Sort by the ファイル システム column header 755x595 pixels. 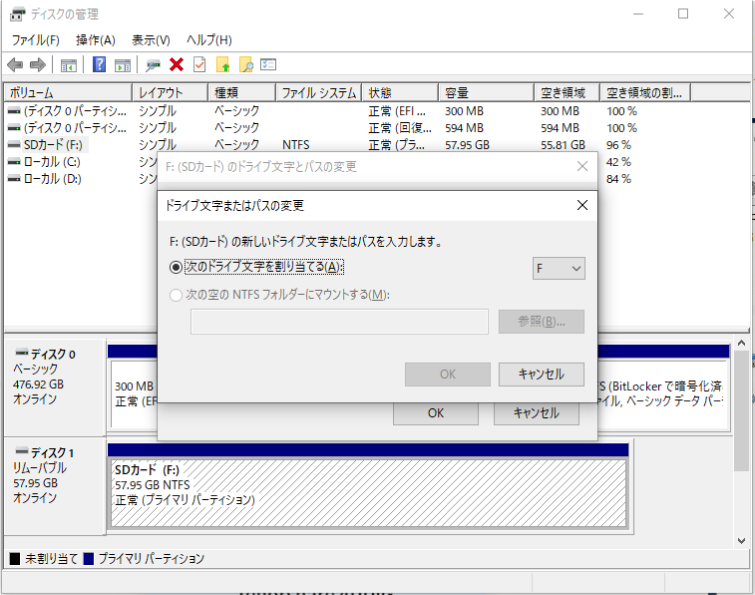click(318, 92)
